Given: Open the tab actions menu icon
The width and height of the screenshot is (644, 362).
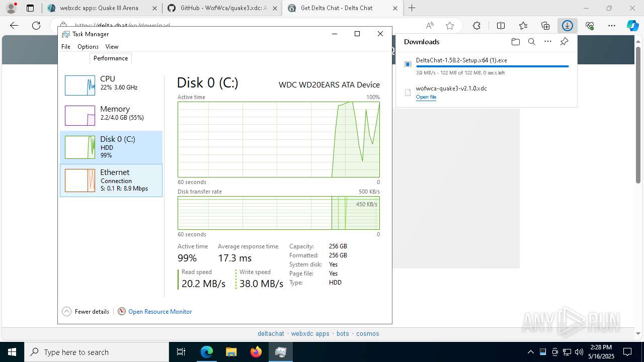Looking at the screenshot, I should pyautogui.click(x=30, y=8).
